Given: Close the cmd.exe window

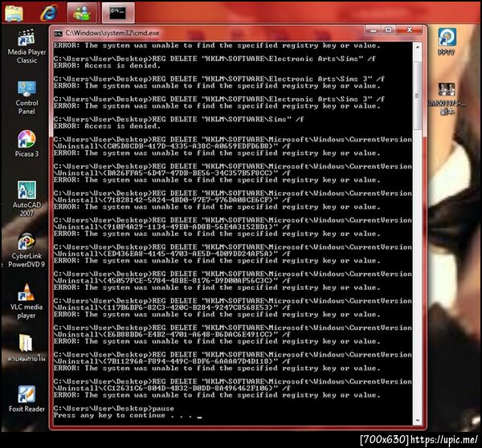Looking at the screenshot, I should pyautogui.click(x=410, y=31).
